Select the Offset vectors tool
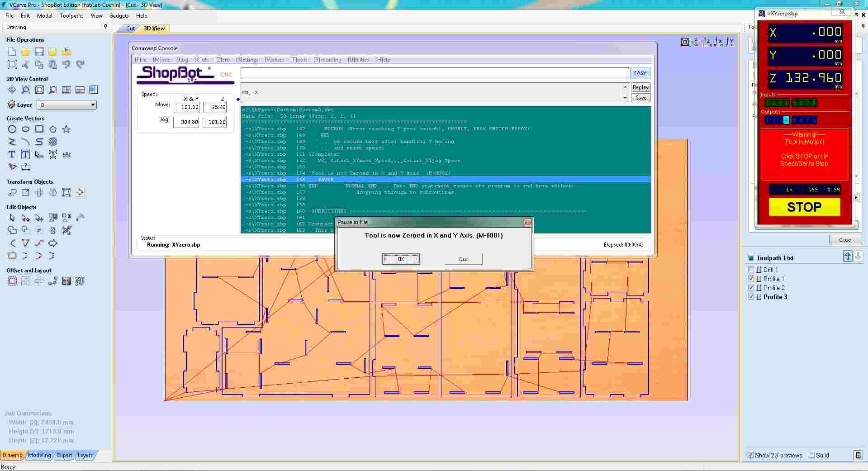This screenshot has width=868, height=471. (12, 281)
